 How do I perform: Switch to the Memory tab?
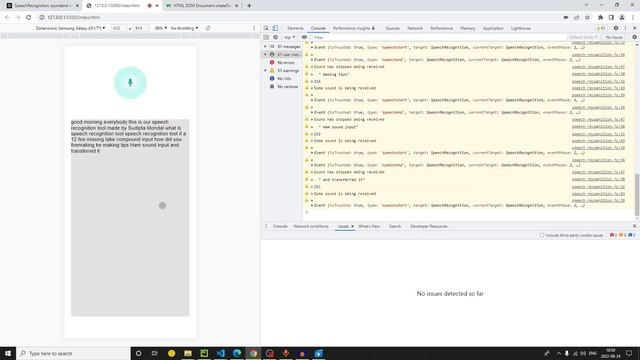pos(467,28)
